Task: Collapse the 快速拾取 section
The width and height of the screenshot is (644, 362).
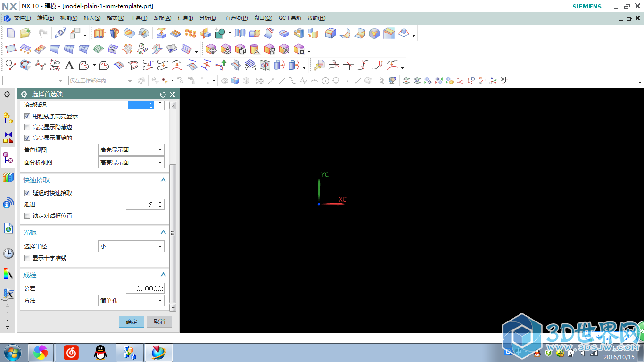Action: click(163, 180)
